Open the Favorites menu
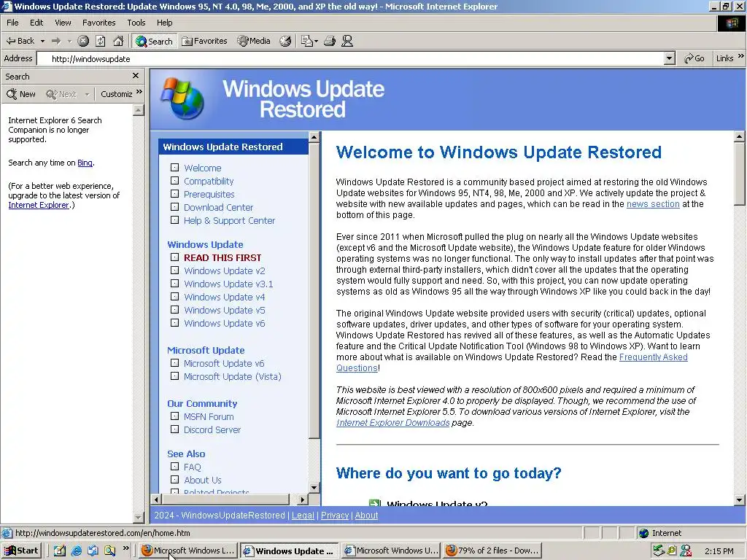747x560 pixels. click(x=98, y=23)
